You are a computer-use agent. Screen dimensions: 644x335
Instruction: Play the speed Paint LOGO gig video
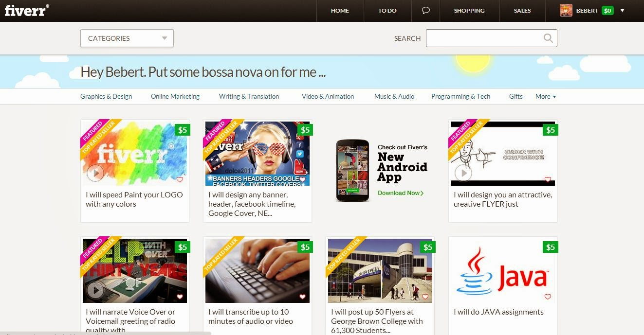[95, 173]
